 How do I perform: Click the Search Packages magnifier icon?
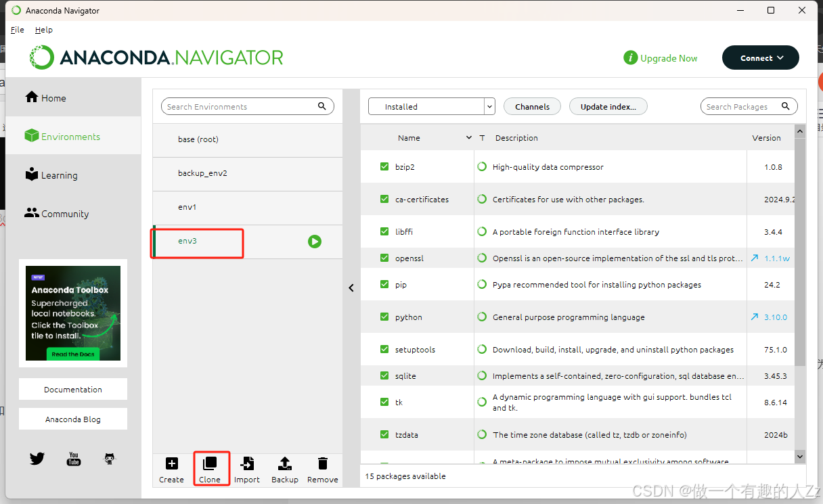[786, 106]
